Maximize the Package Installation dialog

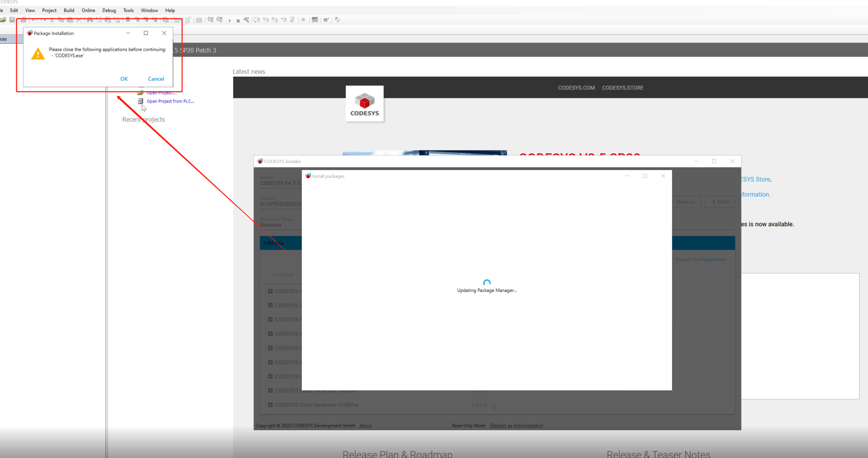pos(146,33)
